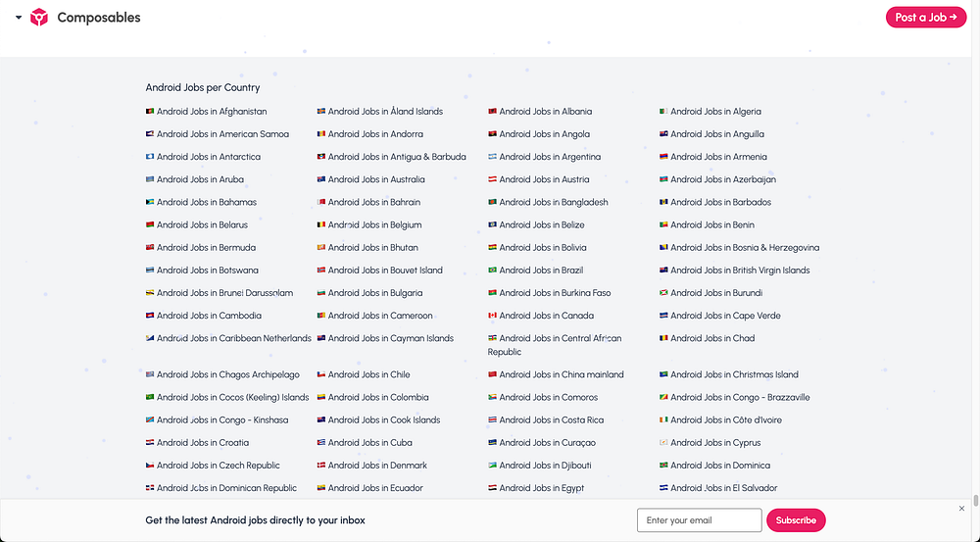Click the Cuba flag icon

[321, 443]
